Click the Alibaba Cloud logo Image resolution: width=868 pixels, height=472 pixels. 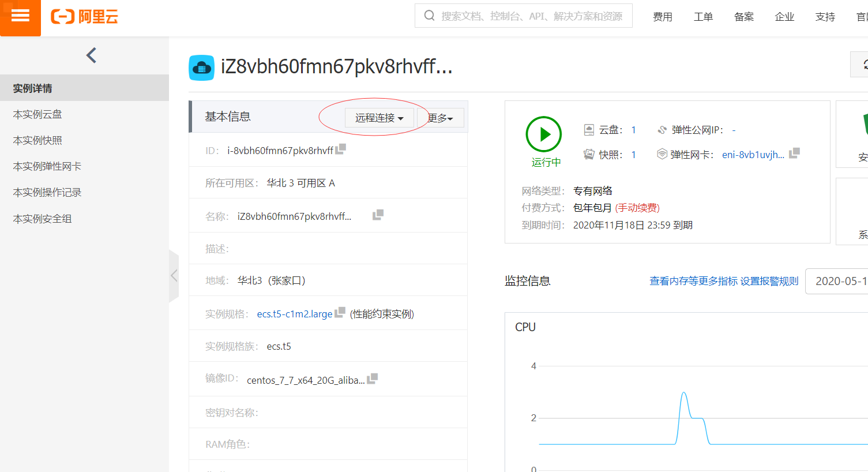[x=84, y=17]
